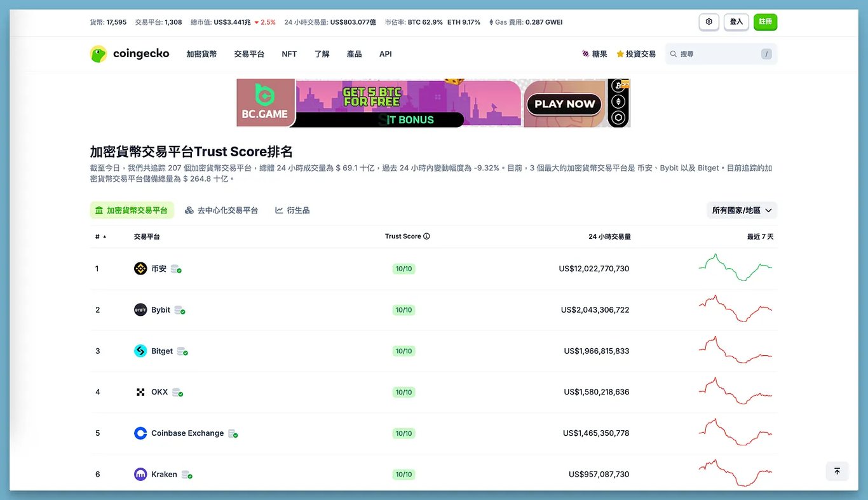
Task: Click the Ethereum Gas fee icon
Action: click(491, 22)
